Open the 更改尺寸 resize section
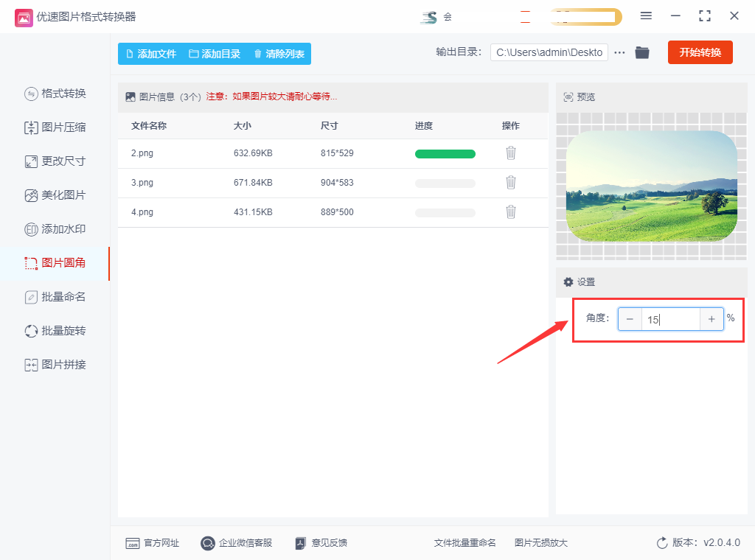 click(x=55, y=161)
